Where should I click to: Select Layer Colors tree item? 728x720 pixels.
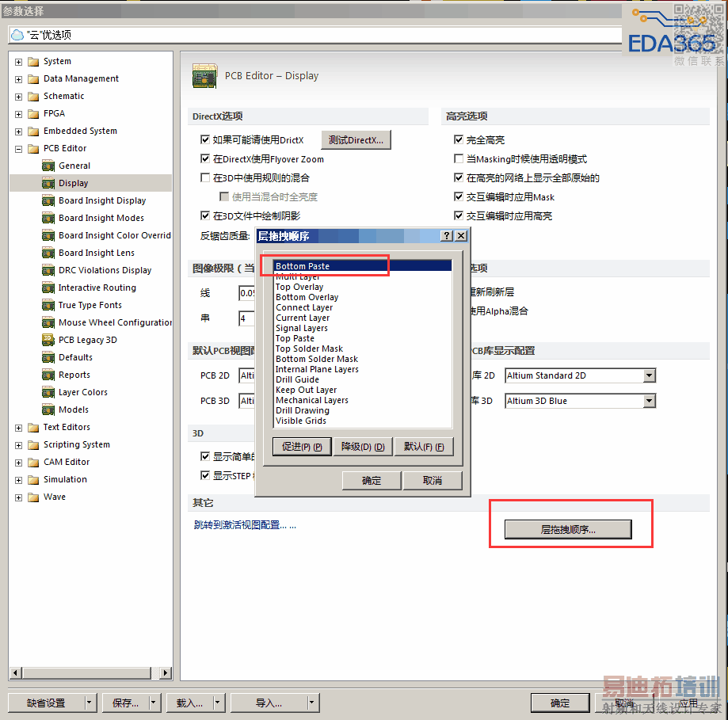tap(83, 392)
